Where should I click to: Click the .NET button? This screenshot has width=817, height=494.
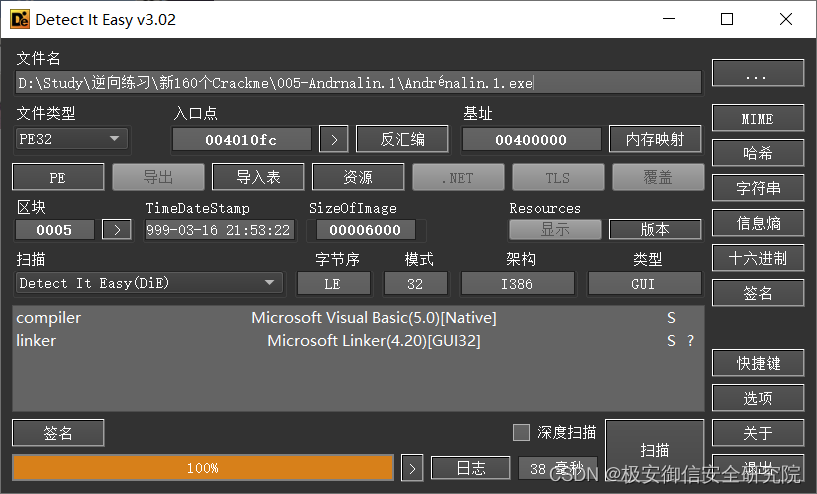[458, 177]
